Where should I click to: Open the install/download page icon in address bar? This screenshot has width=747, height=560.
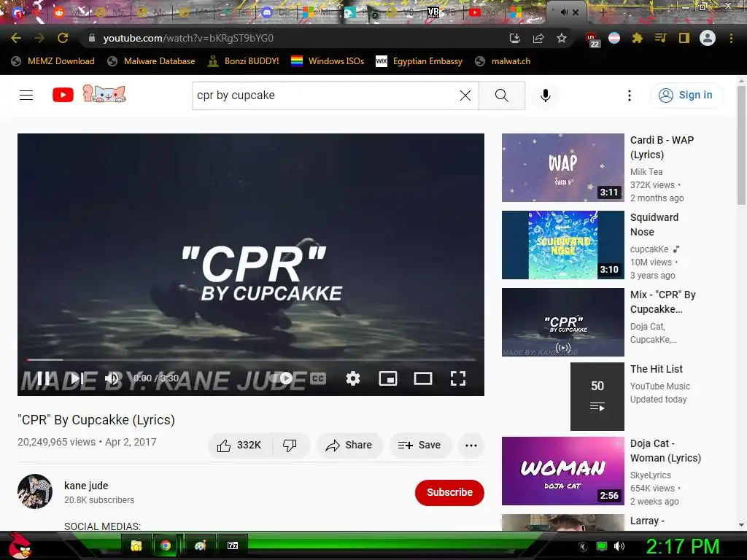click(514, 38)
